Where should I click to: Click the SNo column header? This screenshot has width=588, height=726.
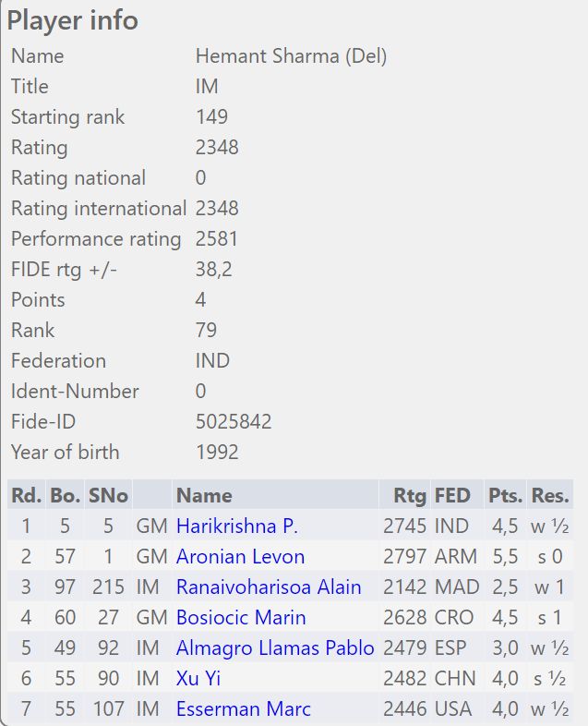tap(108, 495)
